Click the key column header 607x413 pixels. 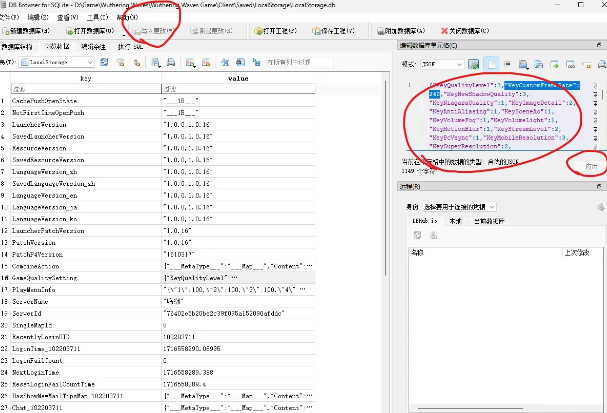pyautogui.click(x=85, y=76)
